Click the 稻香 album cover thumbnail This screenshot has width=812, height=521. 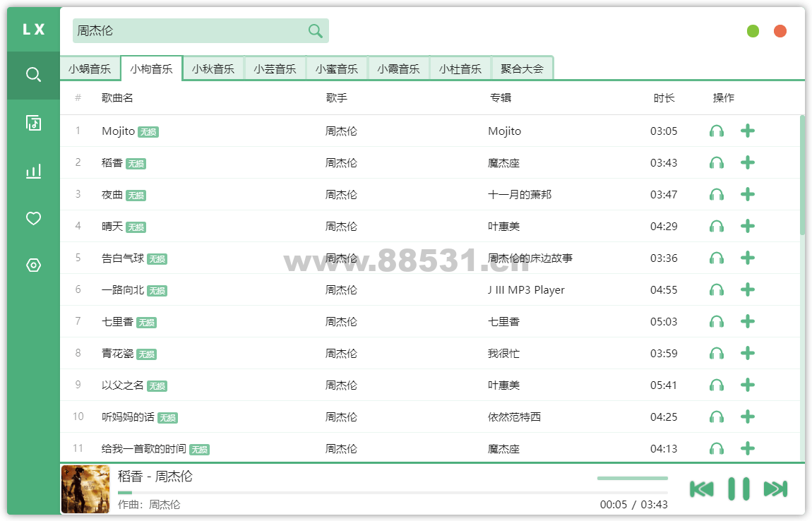tap(85, 489)
